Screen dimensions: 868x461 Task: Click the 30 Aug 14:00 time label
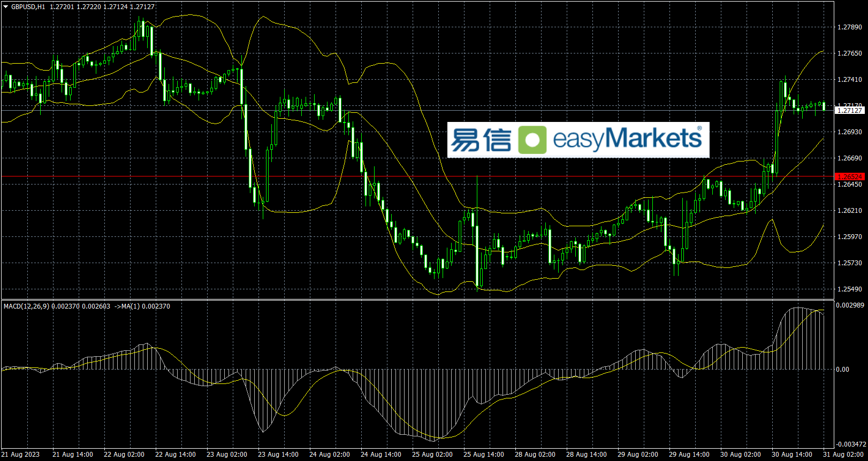coord(792,455)
